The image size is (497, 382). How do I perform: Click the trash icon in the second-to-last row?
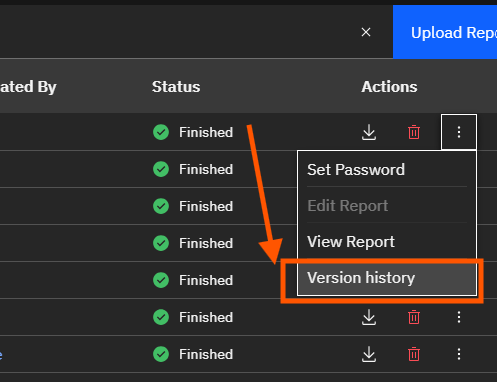(414, 317)
